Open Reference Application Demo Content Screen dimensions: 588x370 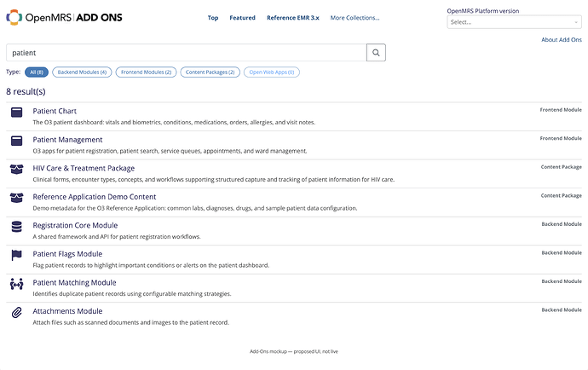click(94, 197)
